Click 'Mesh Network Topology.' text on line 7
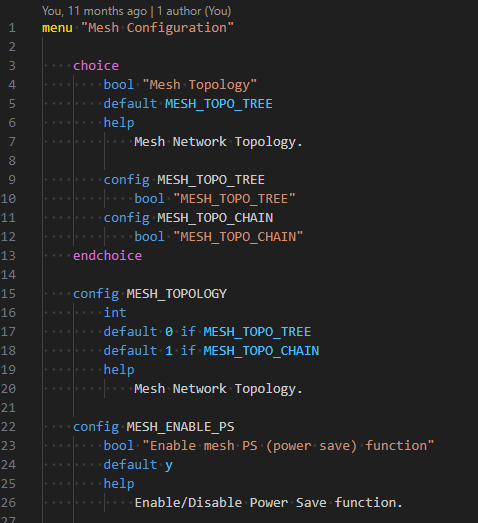Viewport: 478px width, 523px height. [x=218, y=142]
